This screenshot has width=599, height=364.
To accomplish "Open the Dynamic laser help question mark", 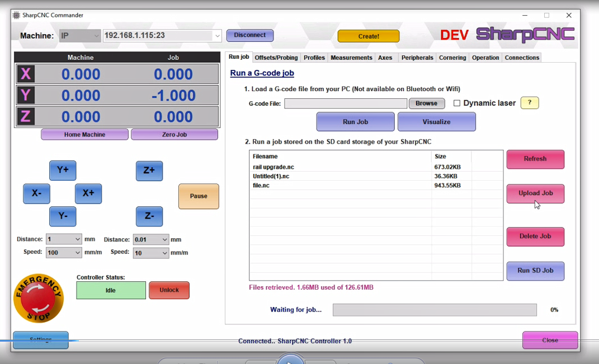I will [x=530, y=103].
